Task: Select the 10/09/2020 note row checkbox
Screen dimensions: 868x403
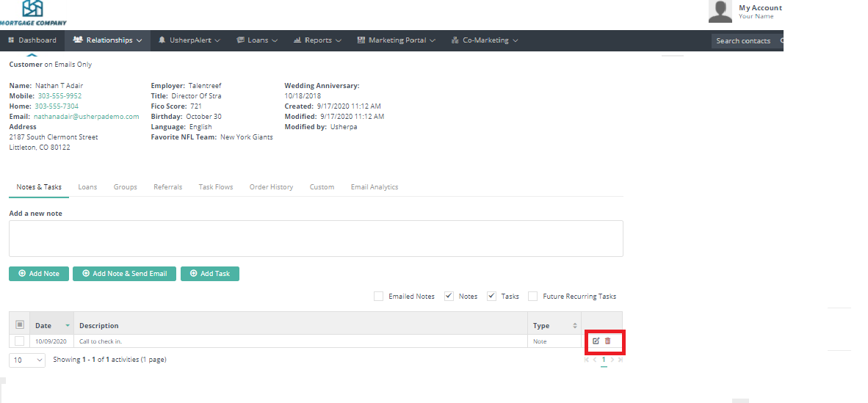Action: click(x=20, y=341)
